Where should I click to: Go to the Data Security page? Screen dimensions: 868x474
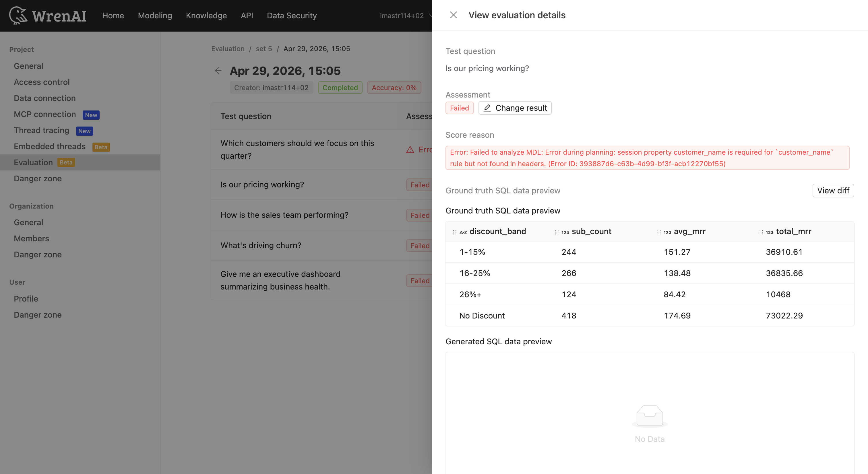[292, 15]
